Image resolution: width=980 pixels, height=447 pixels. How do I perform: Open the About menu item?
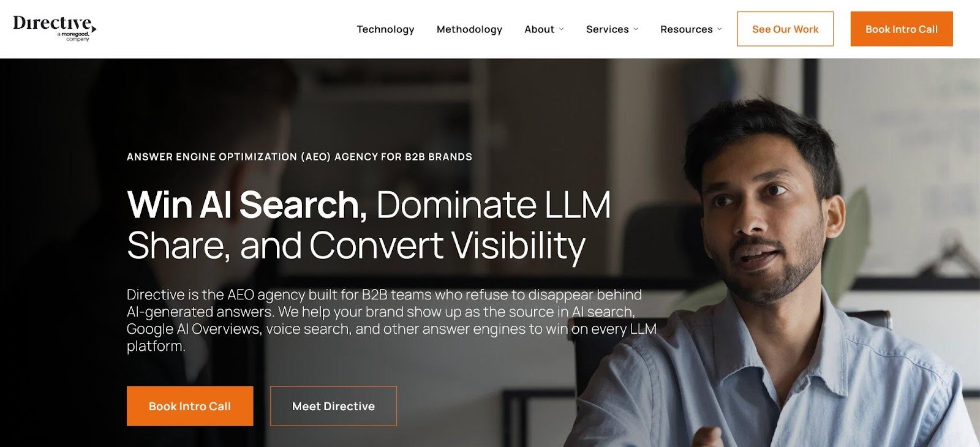539,29
